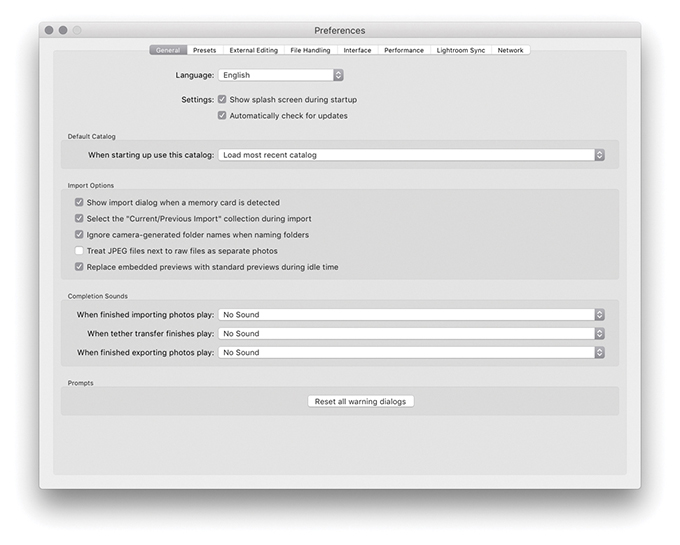Click Reset all warning dialogs button

(361, 401)
